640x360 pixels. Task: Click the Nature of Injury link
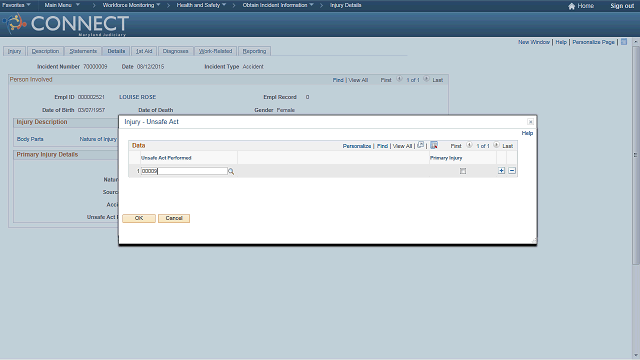(x=98, y=139)
